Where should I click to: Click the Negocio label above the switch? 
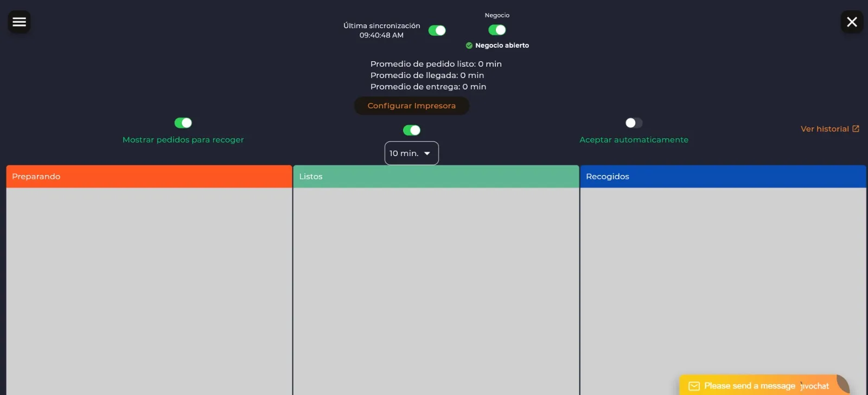(x=497, y=15)
